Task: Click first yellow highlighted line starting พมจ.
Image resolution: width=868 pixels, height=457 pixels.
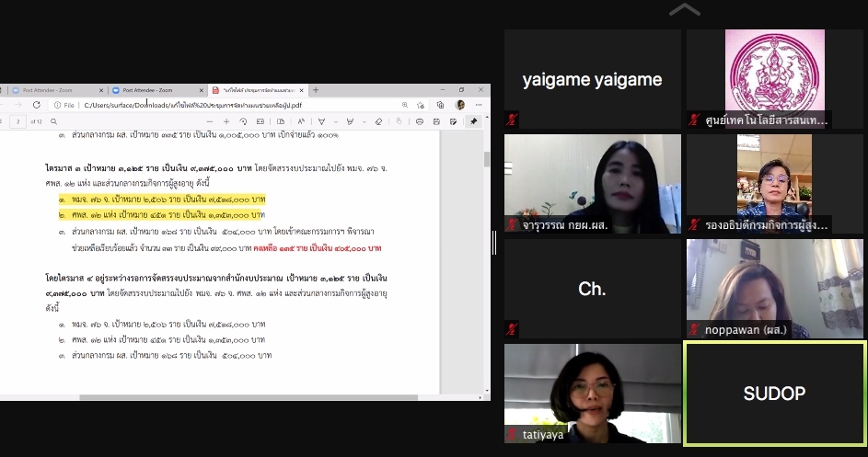Action: tap(162, 200)
